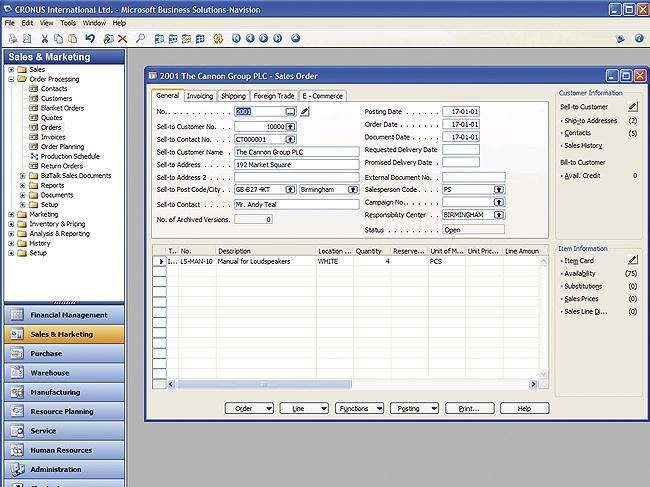Click the Requested Delivery Date field

(461, 150)
